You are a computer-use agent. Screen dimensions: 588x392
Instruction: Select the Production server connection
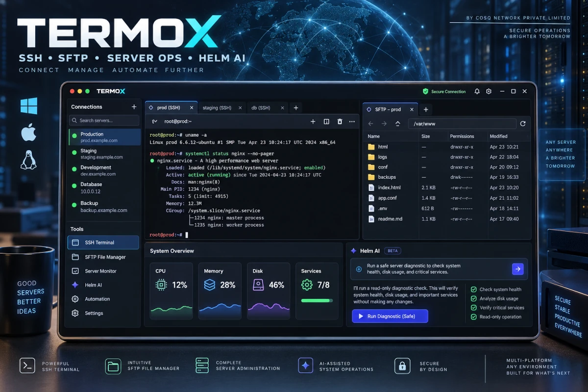pyautogui.click(x=104, y=137)
